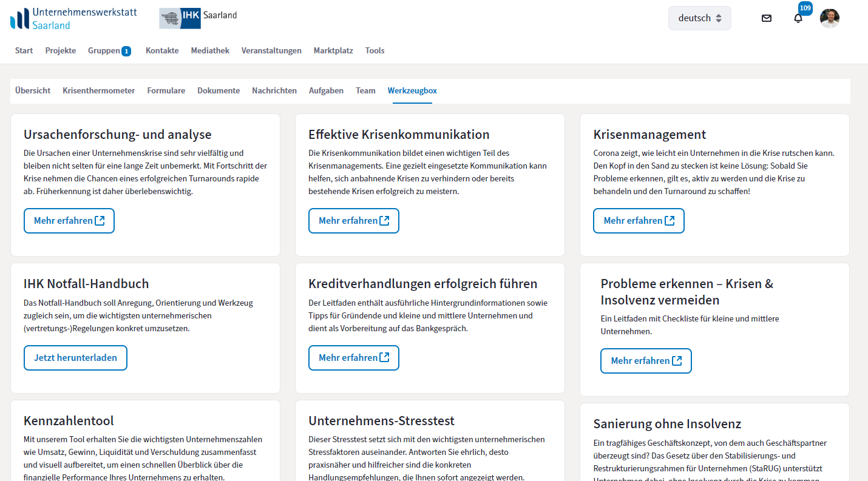Click the Unternehmenswerkstatt Saarland logo

coord(73,19)
